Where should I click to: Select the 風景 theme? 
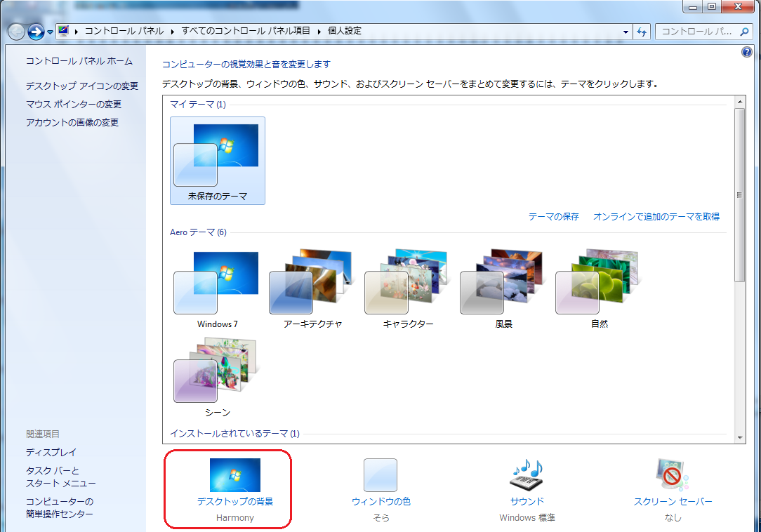point(503,289)
